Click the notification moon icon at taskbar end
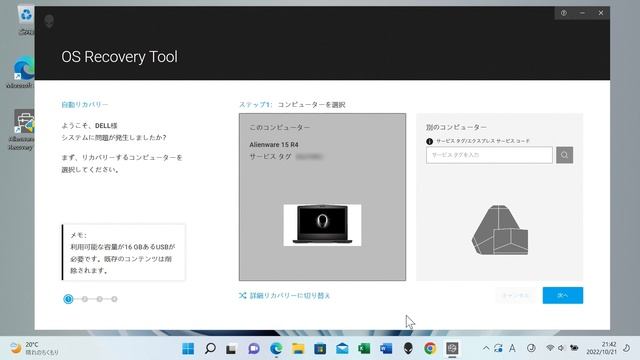The image size is (640, 360). tap(627, 348)
